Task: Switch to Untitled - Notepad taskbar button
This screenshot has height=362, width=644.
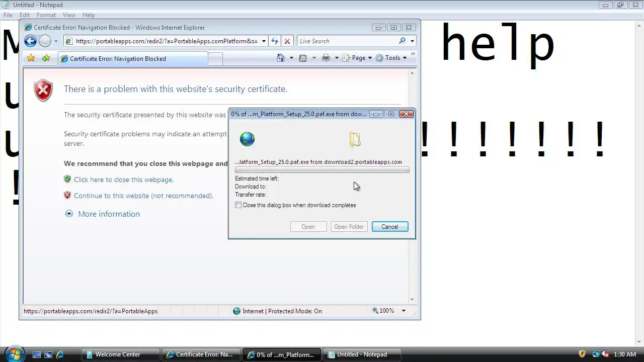Action: (362, 354)
